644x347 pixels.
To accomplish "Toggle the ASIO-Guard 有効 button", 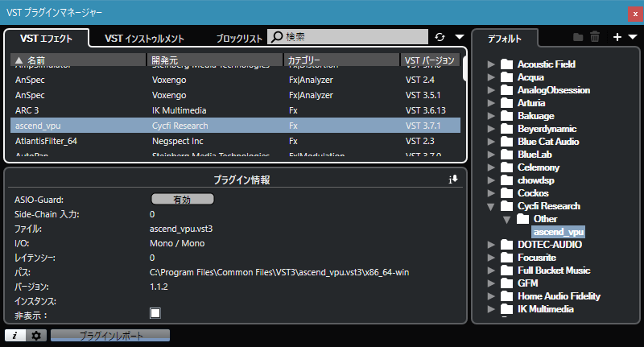I will pos(183,199).
